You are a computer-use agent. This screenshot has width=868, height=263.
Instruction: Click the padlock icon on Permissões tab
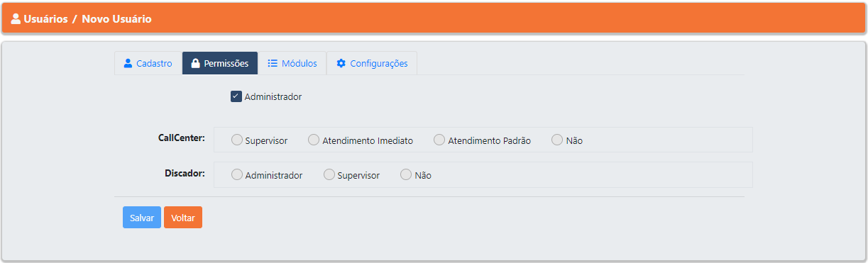[195, 63]
